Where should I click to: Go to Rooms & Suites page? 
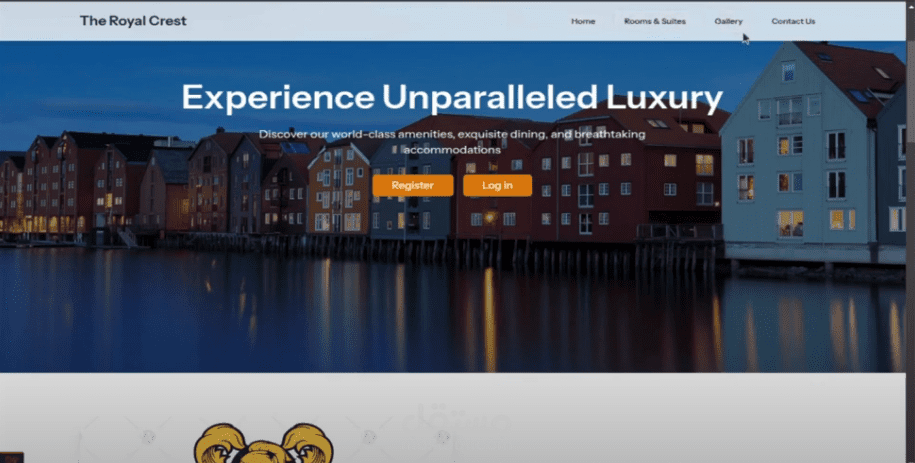point(655,21)
